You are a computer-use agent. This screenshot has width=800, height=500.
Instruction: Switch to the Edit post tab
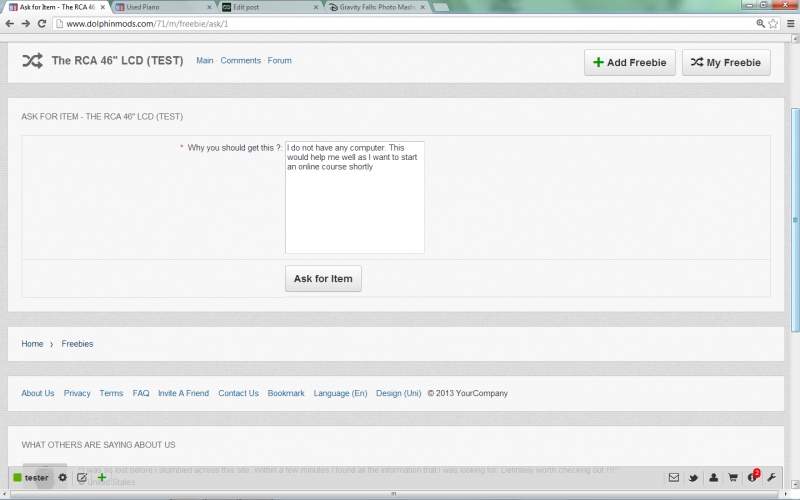270,7
